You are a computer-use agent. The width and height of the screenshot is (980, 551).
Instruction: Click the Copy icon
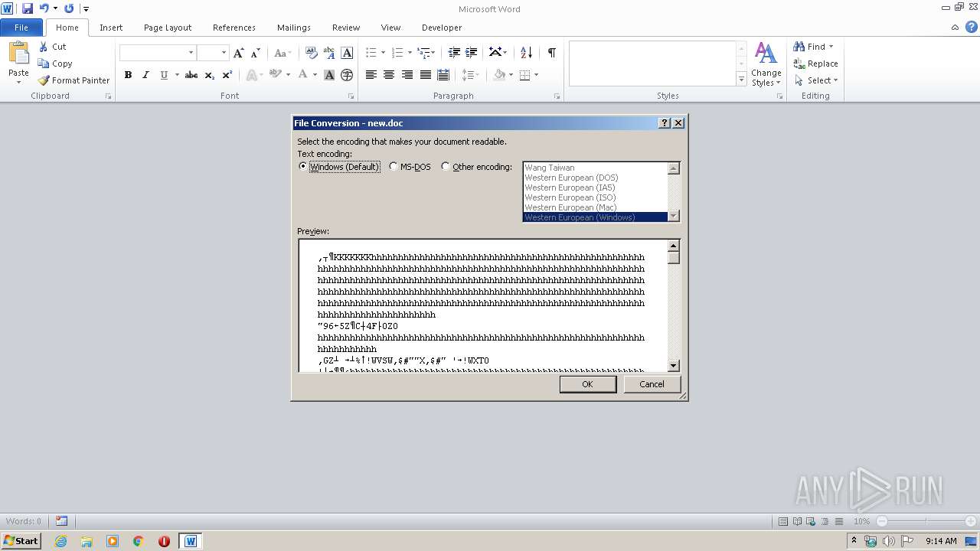(x=44, y=64)
